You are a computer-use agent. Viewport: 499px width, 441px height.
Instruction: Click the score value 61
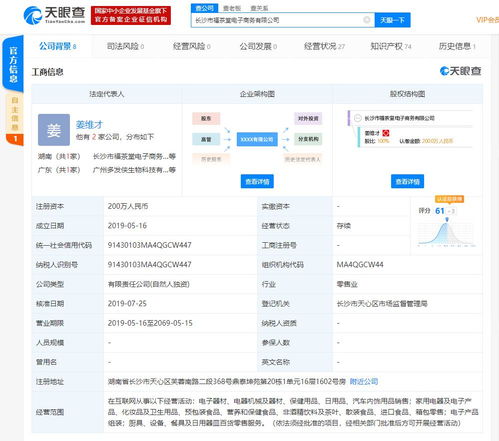440,211
